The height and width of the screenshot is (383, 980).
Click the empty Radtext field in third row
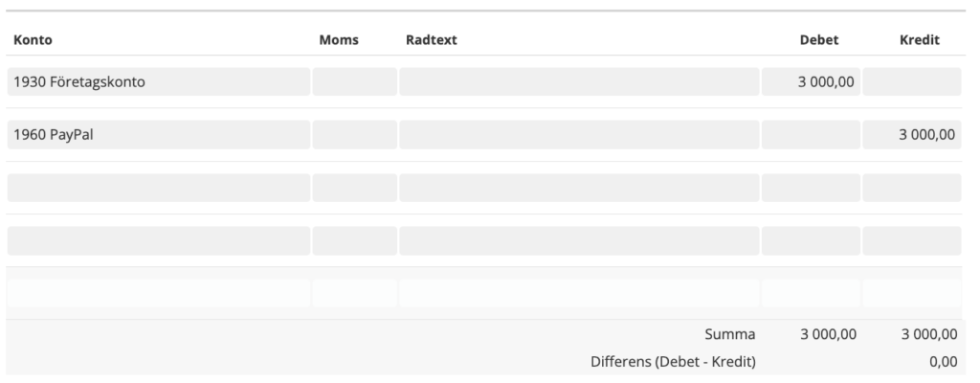579,188
